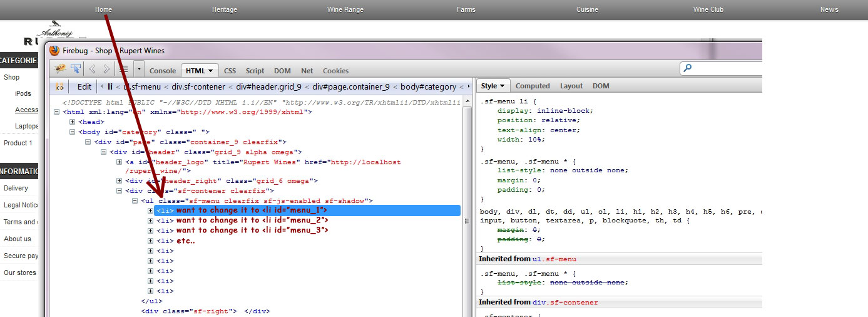Switch to the Console tab
This screenshot has height=317, width=868.
pyautogui.click(x=163, y=71)
